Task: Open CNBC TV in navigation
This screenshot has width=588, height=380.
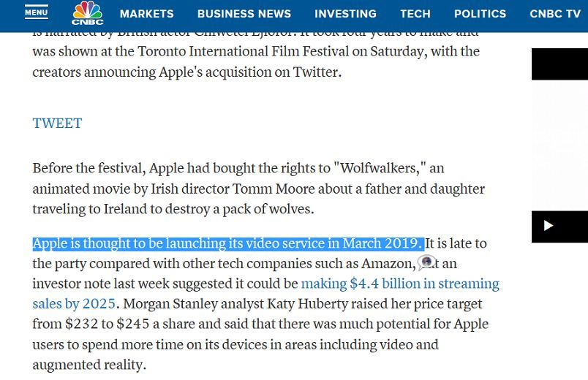Action: [x=555, y=14]
